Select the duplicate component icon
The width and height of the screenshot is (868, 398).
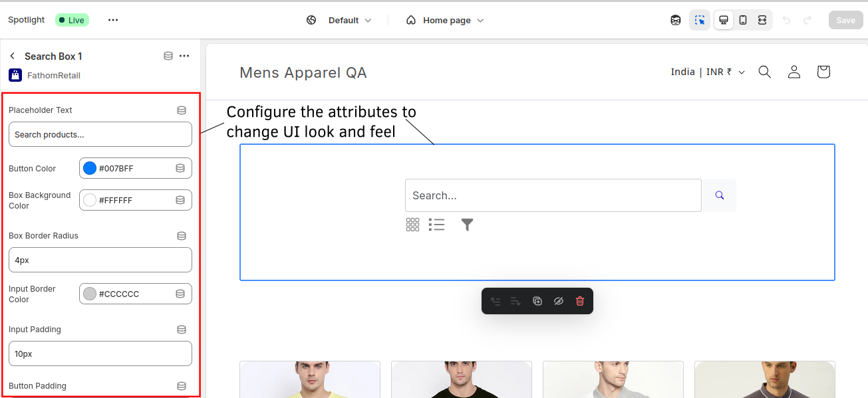[537, 300]
